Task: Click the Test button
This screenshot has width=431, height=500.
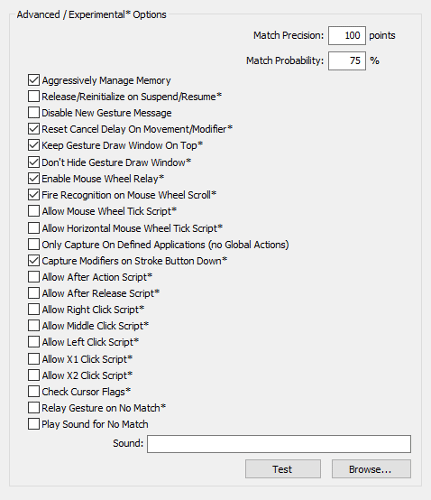Action: (x=283, y=469)
